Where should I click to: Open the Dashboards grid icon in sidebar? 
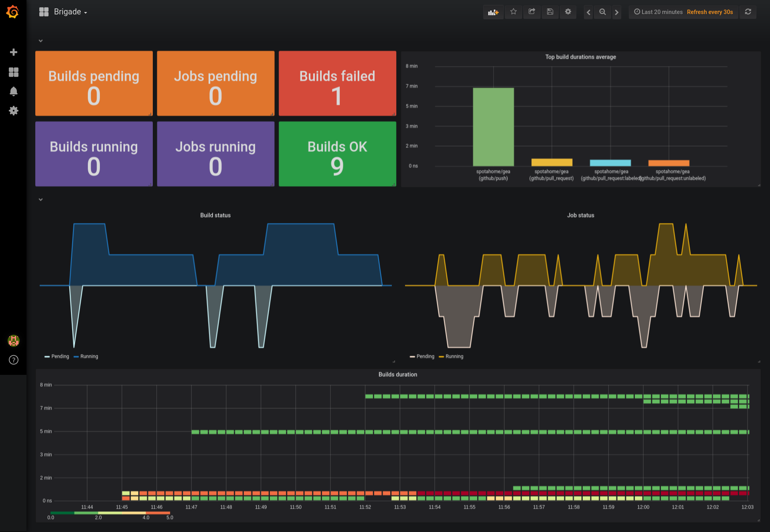[14, 72]
